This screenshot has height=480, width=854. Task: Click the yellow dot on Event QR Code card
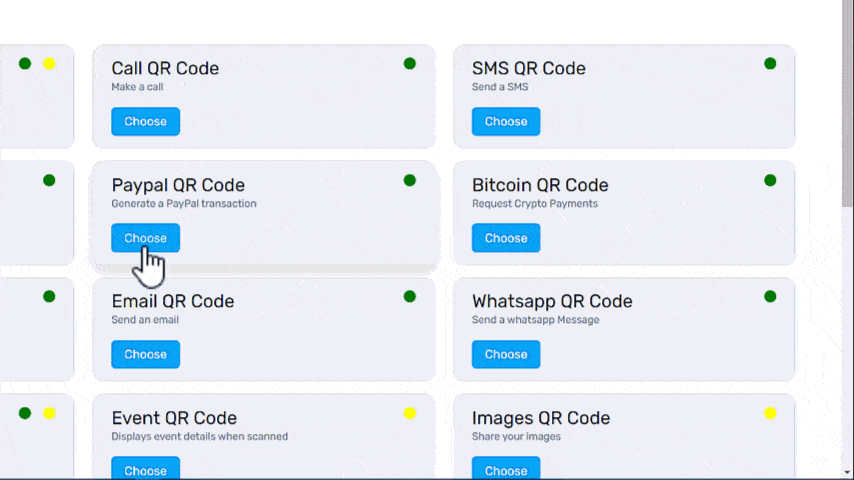(x=410, y=413)
